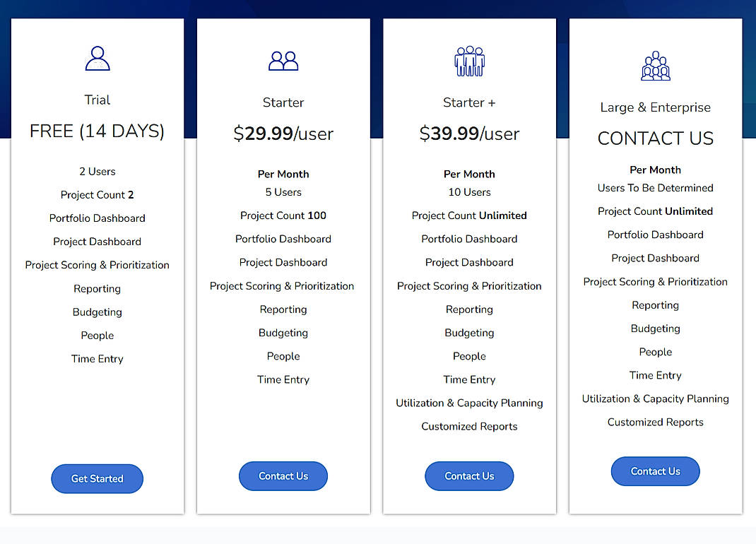Click Contact Us on Large & Enterprise card
Viewport: 756px width, 544px height.
pyautogui.click(x=655, y=471)
